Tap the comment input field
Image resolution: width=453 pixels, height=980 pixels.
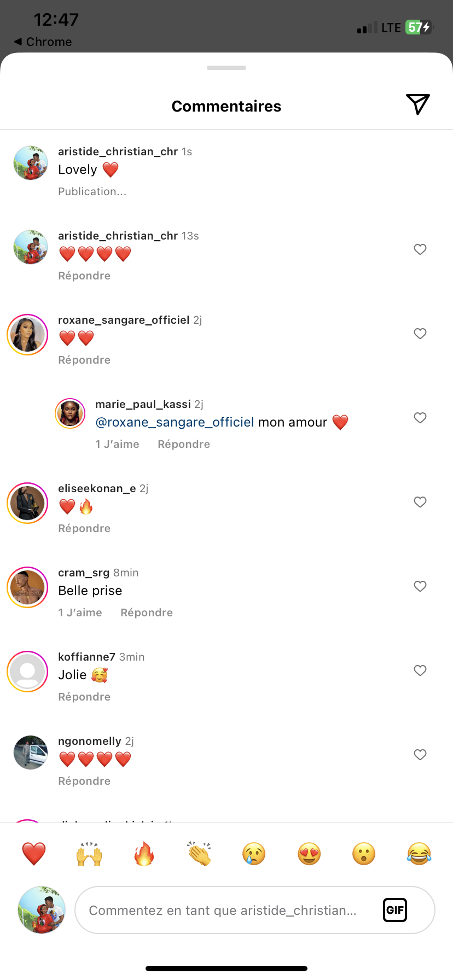(x=230, y=910)
